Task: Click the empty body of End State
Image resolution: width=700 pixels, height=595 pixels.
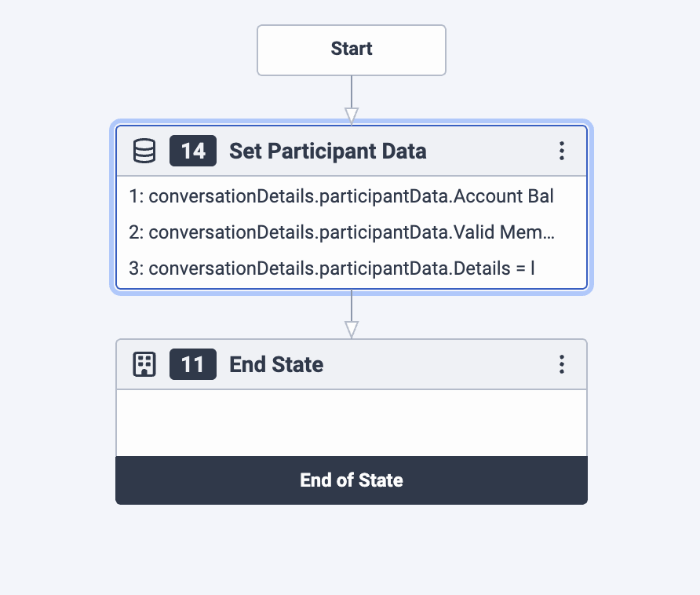Action: [x=352, y=422]
